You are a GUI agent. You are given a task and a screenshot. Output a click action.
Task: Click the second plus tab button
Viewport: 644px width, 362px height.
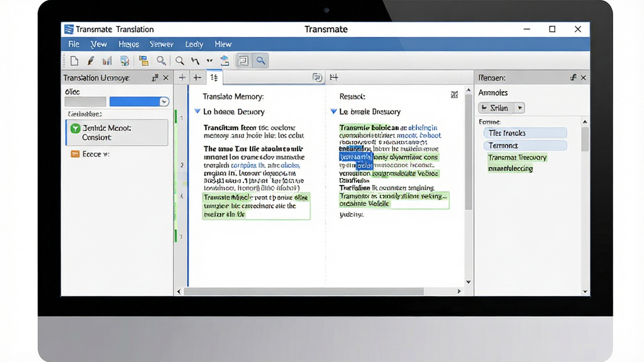coord(197,77)
